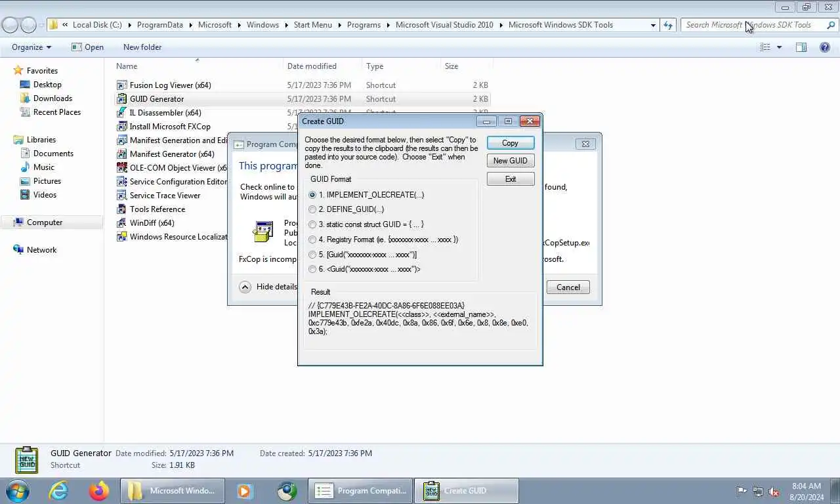Expand address bar history dropdown
840x504 pixels.
pyautogui.click(x=653, y=25)
